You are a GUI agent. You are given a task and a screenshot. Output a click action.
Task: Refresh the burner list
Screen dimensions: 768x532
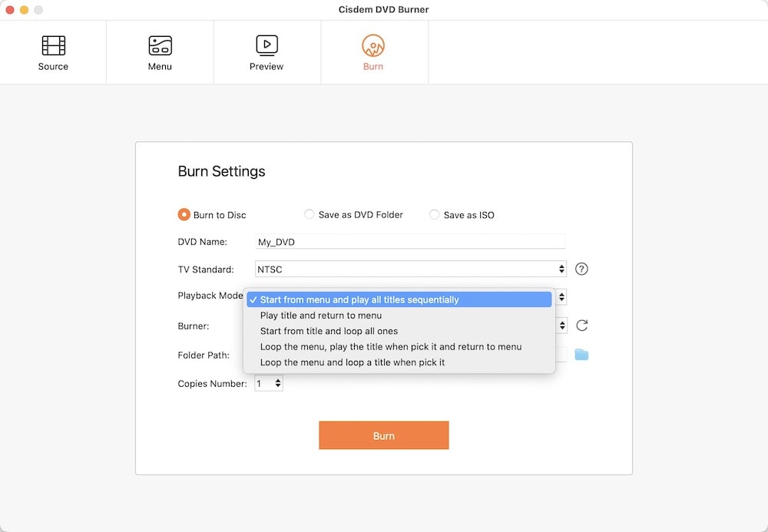click(x=582, y=325)
